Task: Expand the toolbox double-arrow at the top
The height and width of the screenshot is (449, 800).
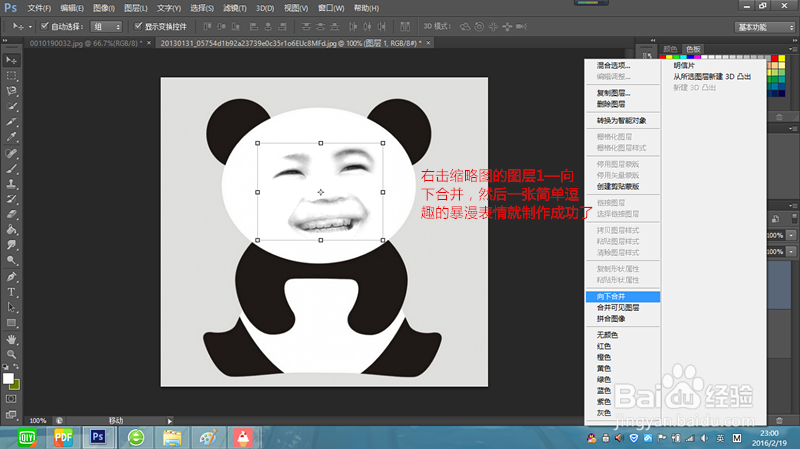Action: [5, 40]
